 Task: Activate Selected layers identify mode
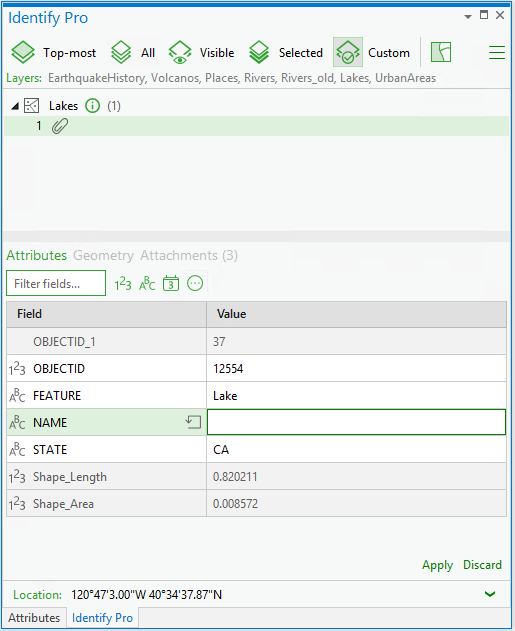tap(286, 53)
